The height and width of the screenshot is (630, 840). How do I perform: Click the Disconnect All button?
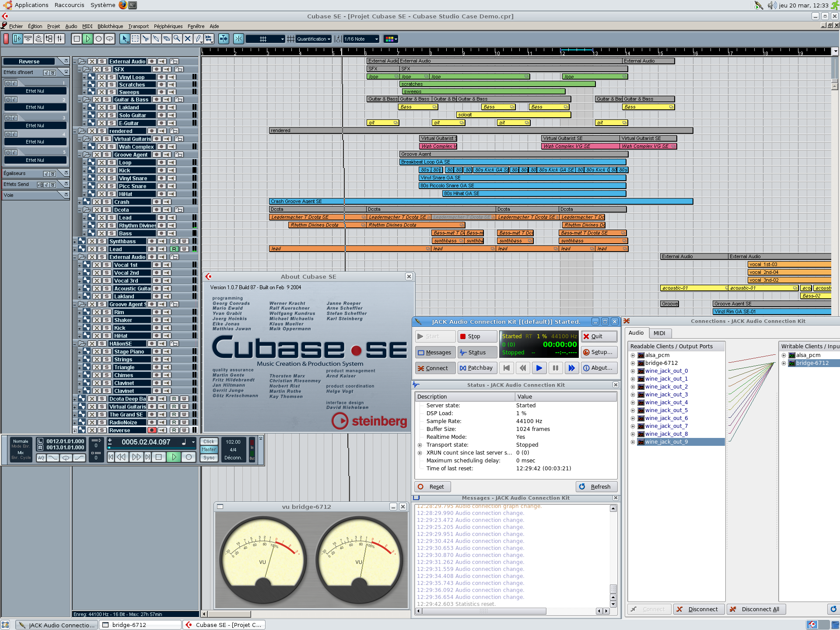click(756, 609)
